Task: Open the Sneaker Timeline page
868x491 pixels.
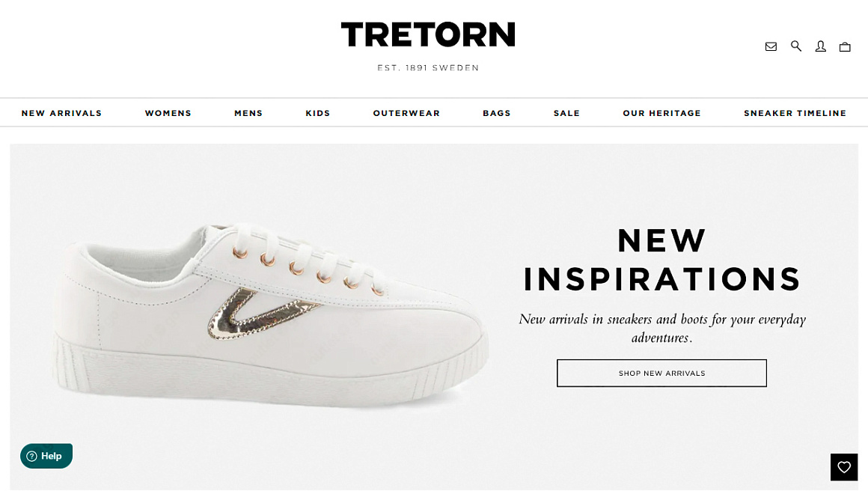Action: (x=795, y=113)
